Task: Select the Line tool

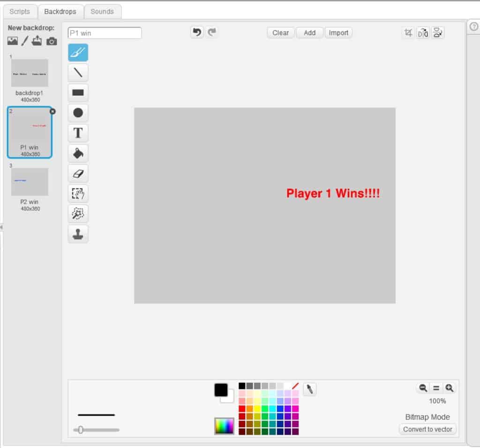Action: click(78, 73)
